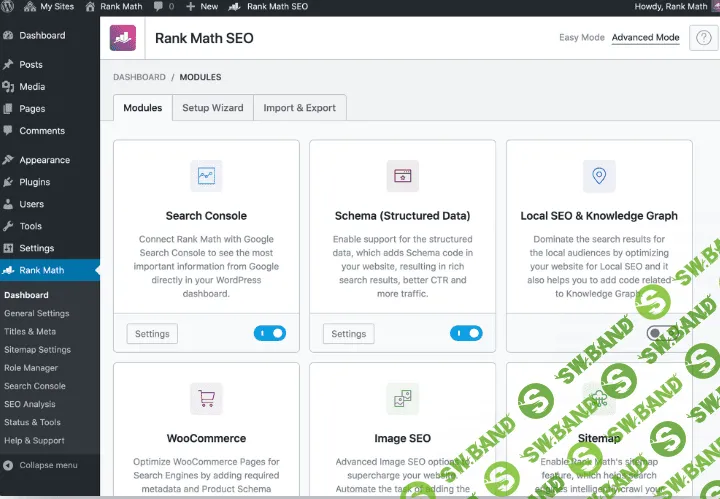Open General Settings submenu item
The width and height of the screenshot is (720, 499).
click(37, 314)
